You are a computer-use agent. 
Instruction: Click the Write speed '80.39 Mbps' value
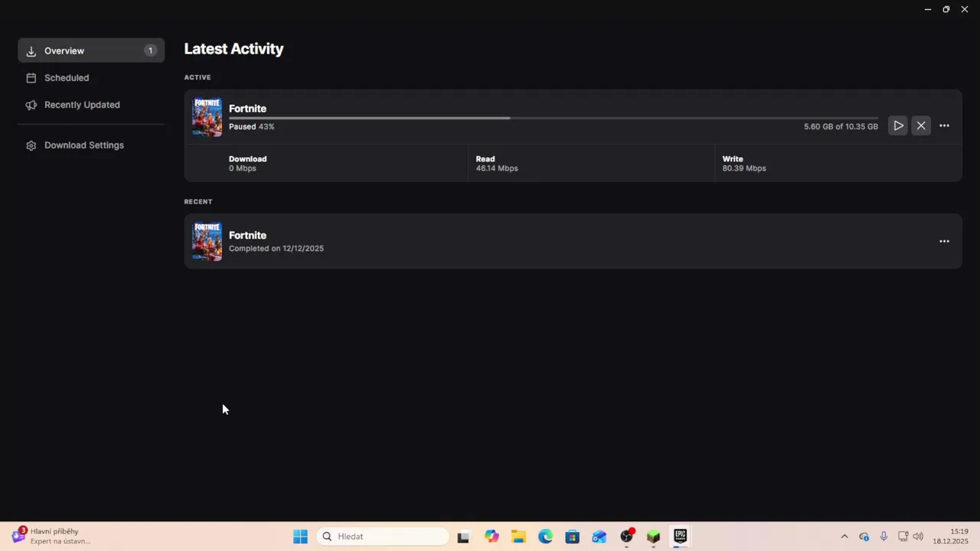pyautogui.click(x=744, y=168)
